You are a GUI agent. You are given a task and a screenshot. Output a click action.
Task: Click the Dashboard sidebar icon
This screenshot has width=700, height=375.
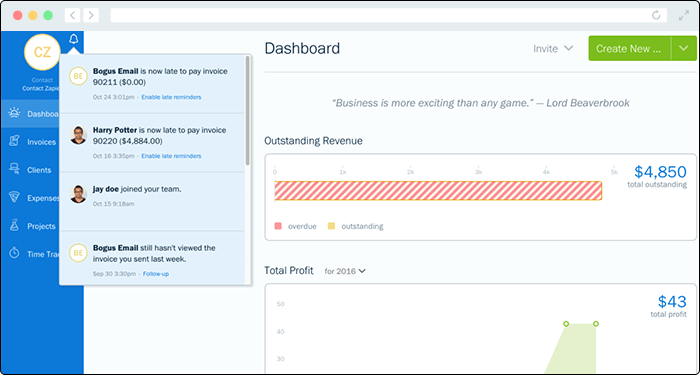(x=15, y=113)
